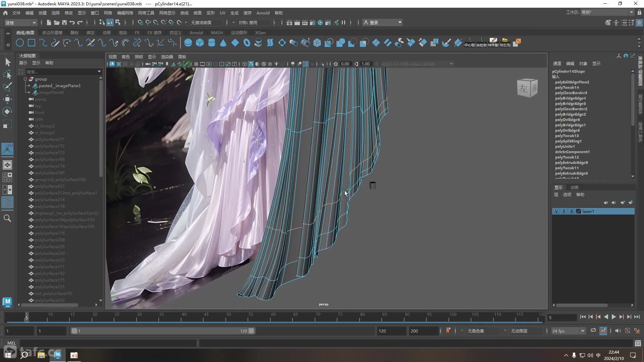Select polyEditEdgeFlow2 input node
This screenshot has height=362, width=644.
(x=572, y=82)
